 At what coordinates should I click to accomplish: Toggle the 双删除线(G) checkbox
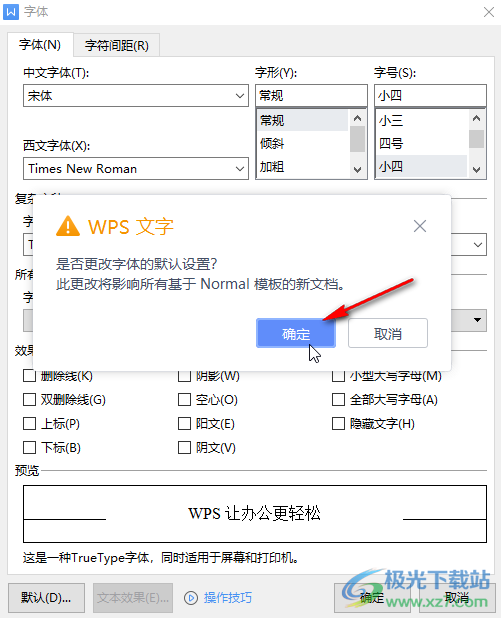point(30,400)
